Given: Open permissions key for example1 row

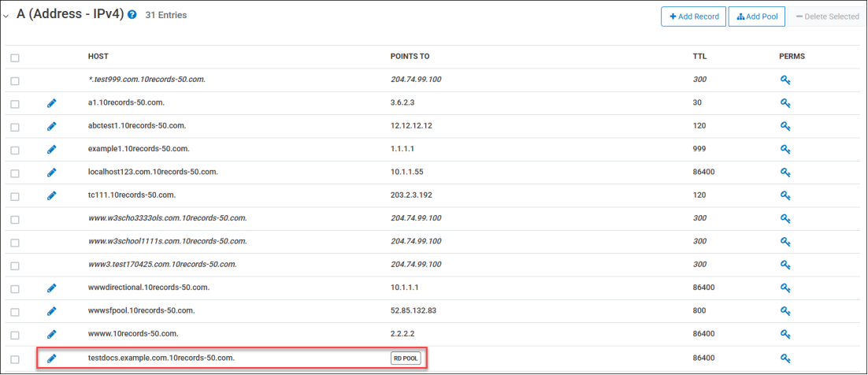Looking at the screenshot, I should (785, 150).
